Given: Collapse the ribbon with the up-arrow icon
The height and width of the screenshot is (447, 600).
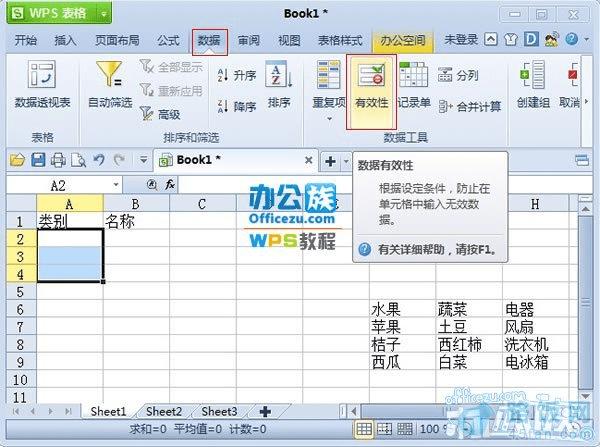Looking at the screenshot, I should pyautogui.click(x=491, y=39).
